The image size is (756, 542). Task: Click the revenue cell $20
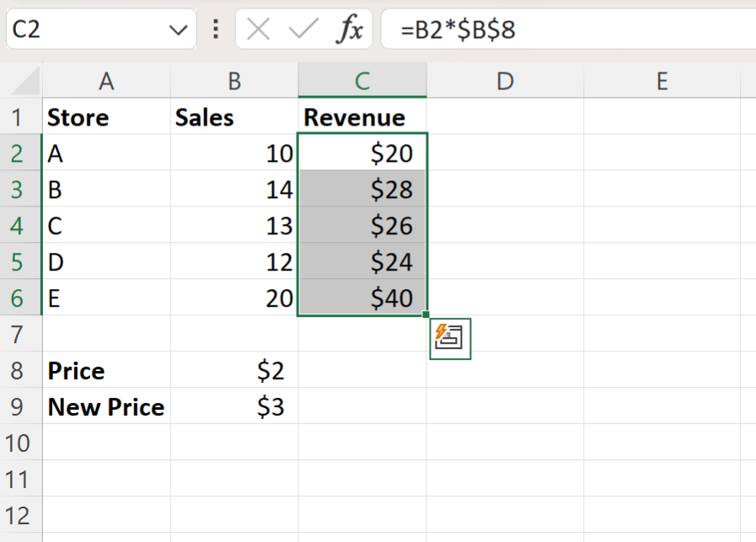point(362,153)
